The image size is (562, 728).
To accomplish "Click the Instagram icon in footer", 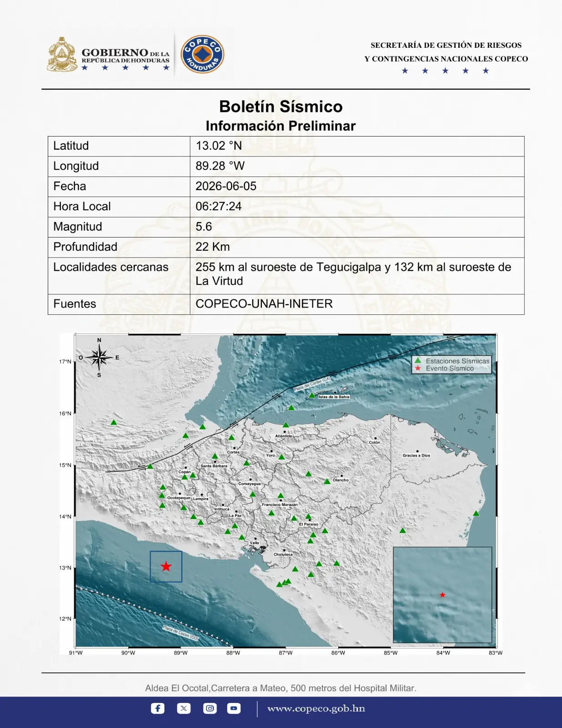I will click(210, 708).
